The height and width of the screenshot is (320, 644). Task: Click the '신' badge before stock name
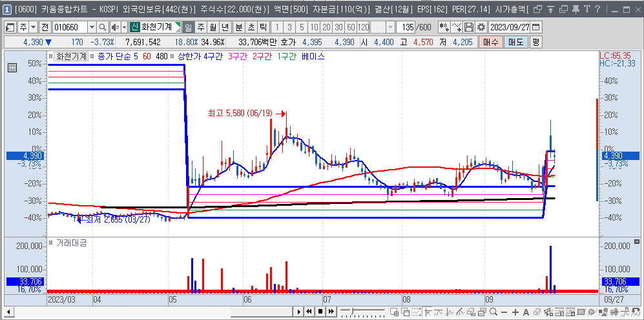[134, 28]
